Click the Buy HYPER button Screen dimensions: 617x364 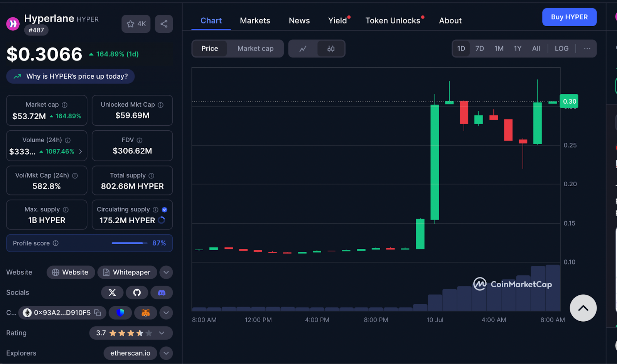[x=569, y=17]
